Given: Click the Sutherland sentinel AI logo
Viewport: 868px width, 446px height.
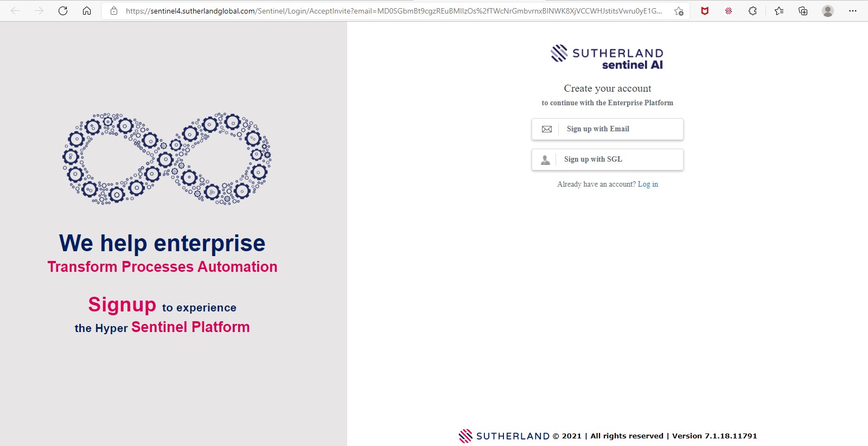Looking at the screenshot, I should click(607, 57).
